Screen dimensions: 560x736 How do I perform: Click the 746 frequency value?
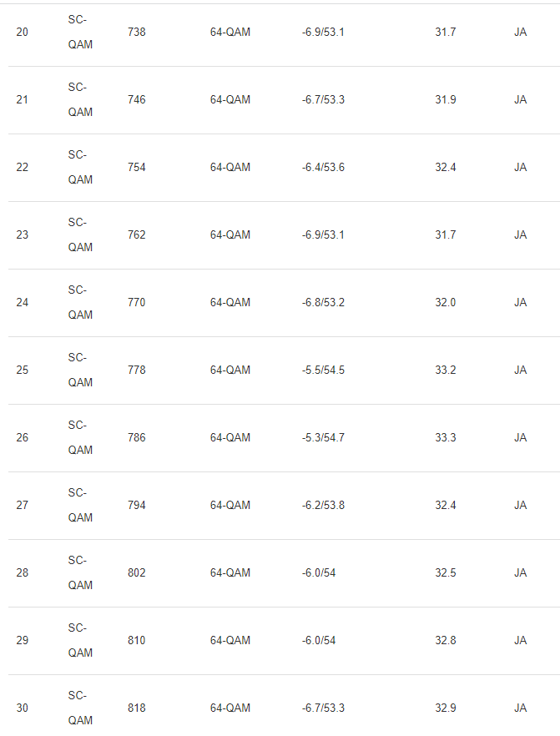136,100
